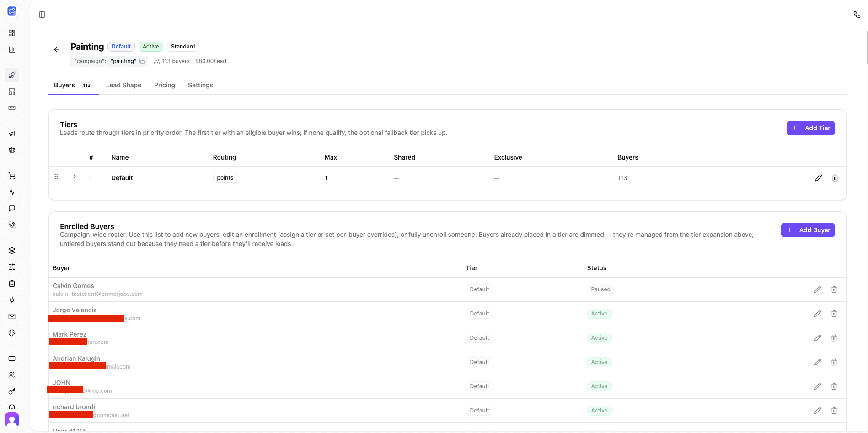Open the activity pulse sidebar icon
Image resolution: width=868 pixels, height=433 pixels.
(12, 192)
